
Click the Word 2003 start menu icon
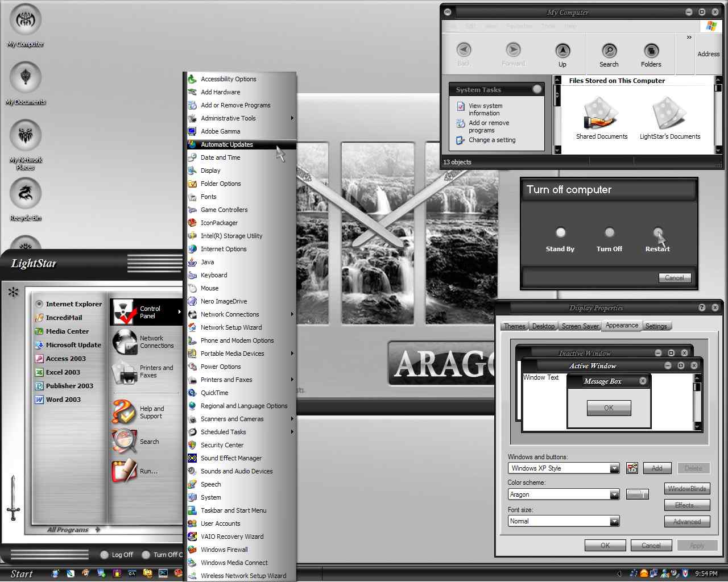point(39,400)
